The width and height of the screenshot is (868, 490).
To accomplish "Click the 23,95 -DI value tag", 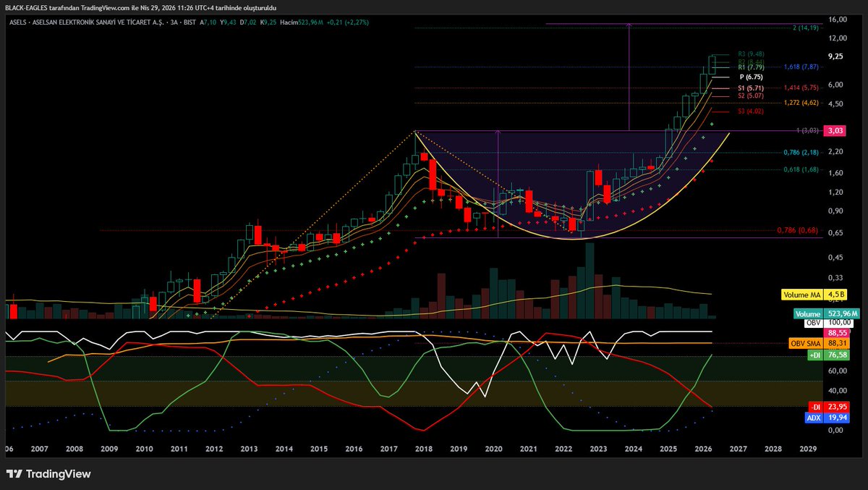I will tap(835, 407).
